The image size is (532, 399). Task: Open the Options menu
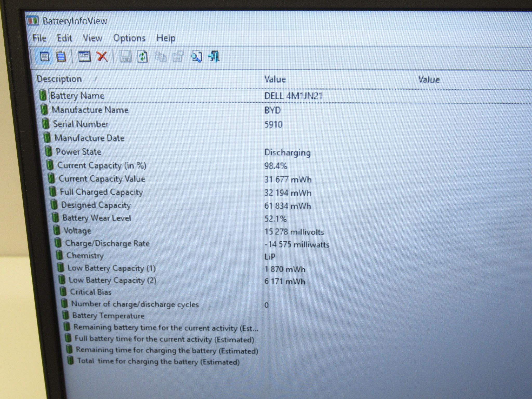pyautogui.click(x=129, y=38)
